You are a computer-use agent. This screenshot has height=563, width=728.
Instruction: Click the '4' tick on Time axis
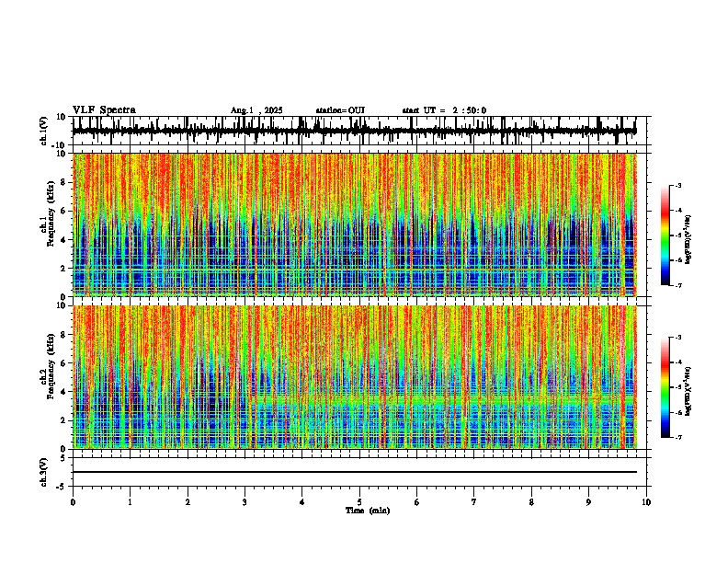point(302,502)
